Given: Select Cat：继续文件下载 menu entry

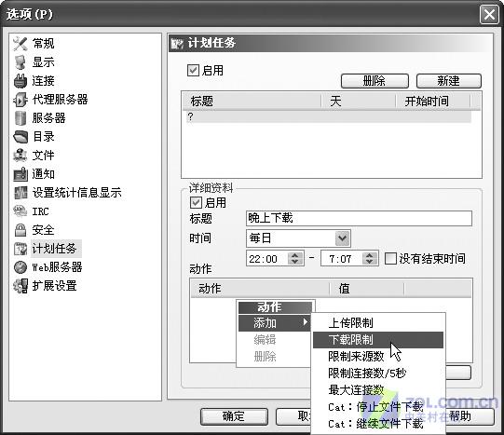Looking at the screenshot, I should (378, 424).
